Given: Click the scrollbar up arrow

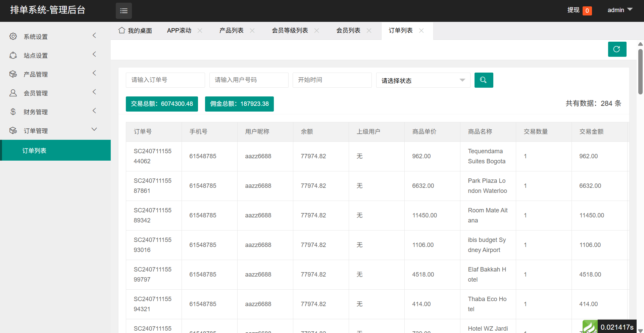Looking at the screenshot, I should tap(640, 44).
